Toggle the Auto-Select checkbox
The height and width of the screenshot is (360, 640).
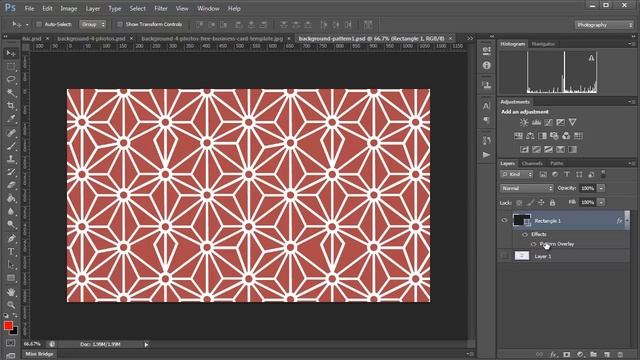(39, 24)
